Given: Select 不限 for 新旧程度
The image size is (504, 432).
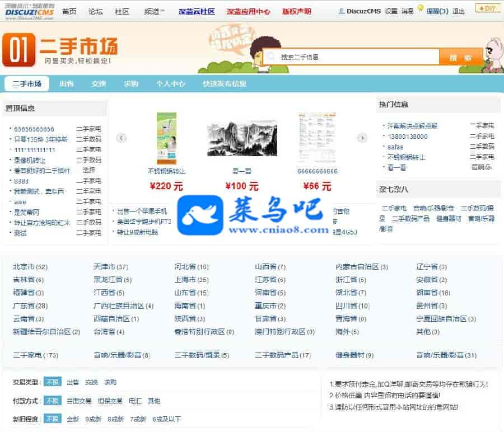Looking at the screenshot, I should pos(53,419).
